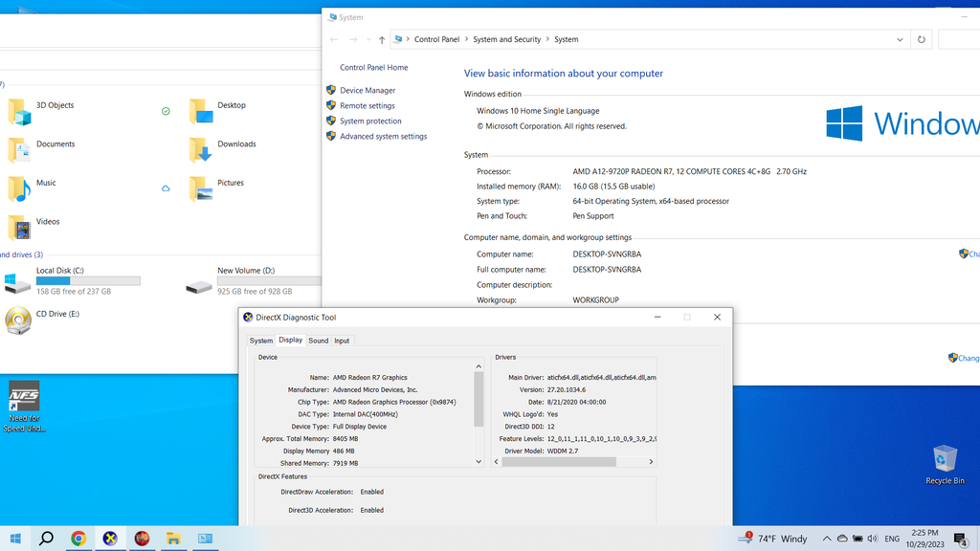This screenshot has width=980, height=551.
Task: Open the Downloads folder icon
Action: pos(201,150)
